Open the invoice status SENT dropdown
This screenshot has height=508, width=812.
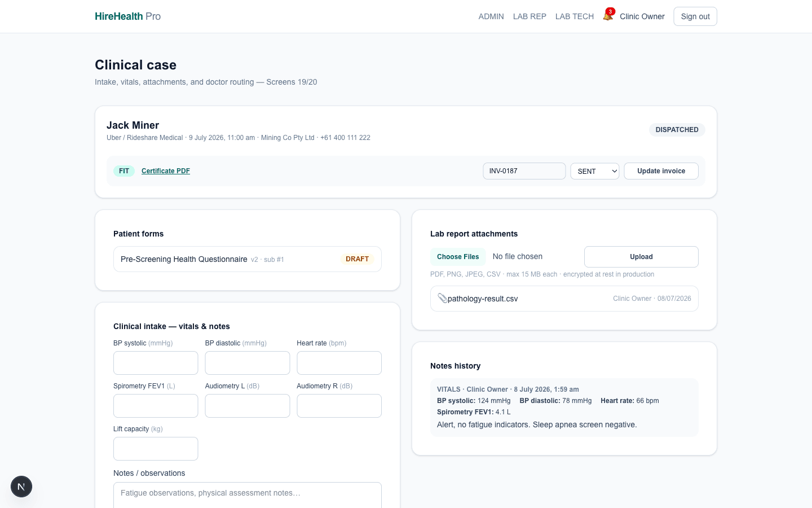point(595,171)
